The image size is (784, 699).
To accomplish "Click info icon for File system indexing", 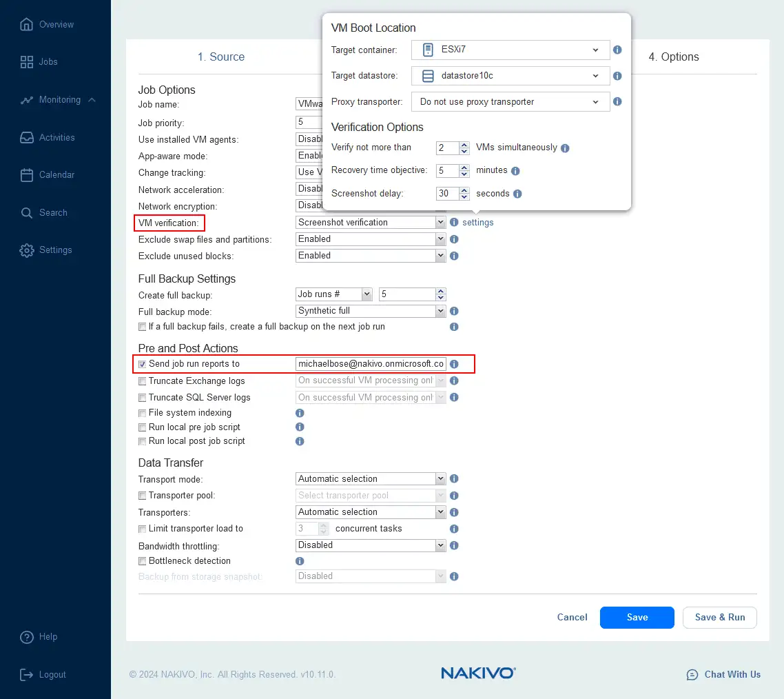I will coord(300,413).
